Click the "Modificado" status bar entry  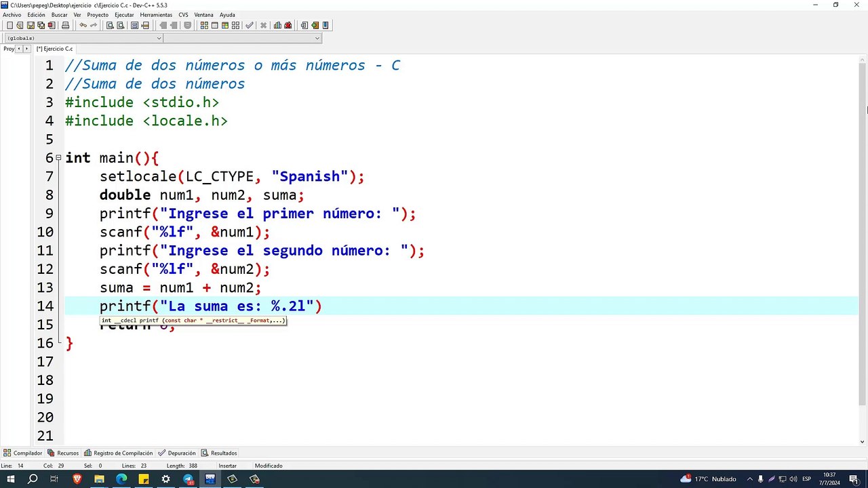coord(269,466)
